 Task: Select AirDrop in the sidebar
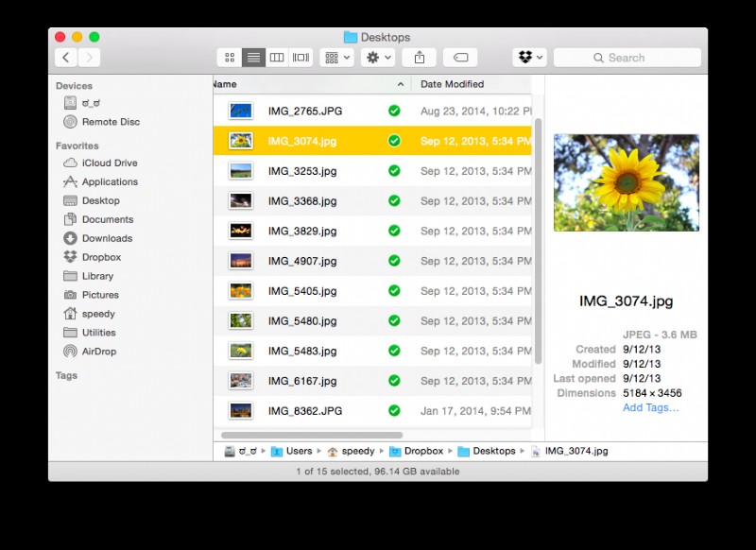[x=98, y=352]
